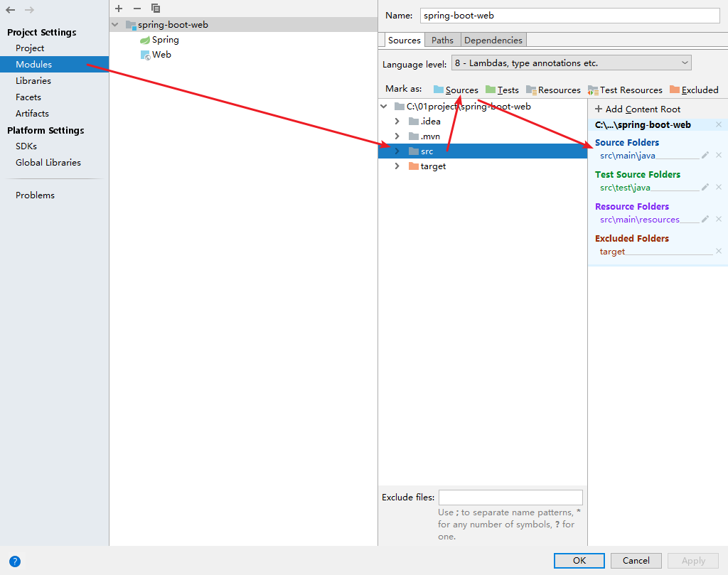
Task: Open the Language level dropdown
Action: pyautogui.click(x=572, y=63)
